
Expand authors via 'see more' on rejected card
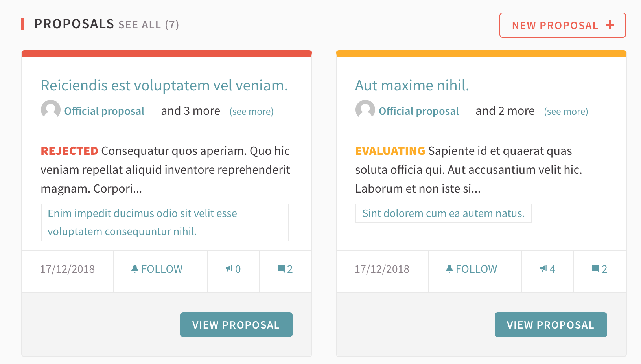point(251,112)
